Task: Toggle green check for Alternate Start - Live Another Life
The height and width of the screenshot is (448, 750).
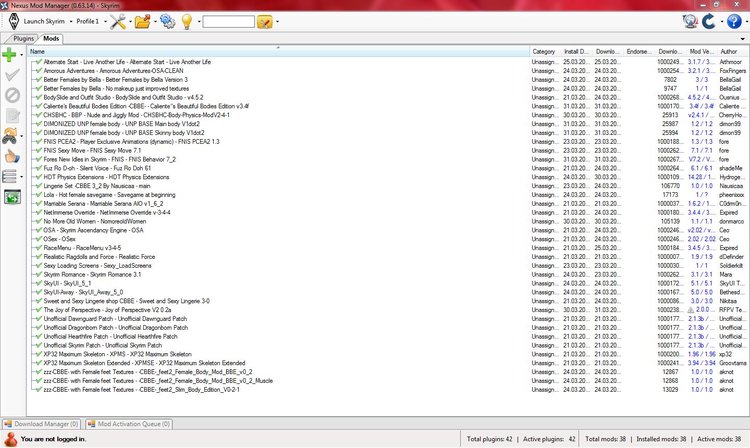Action: pos(39,62)
